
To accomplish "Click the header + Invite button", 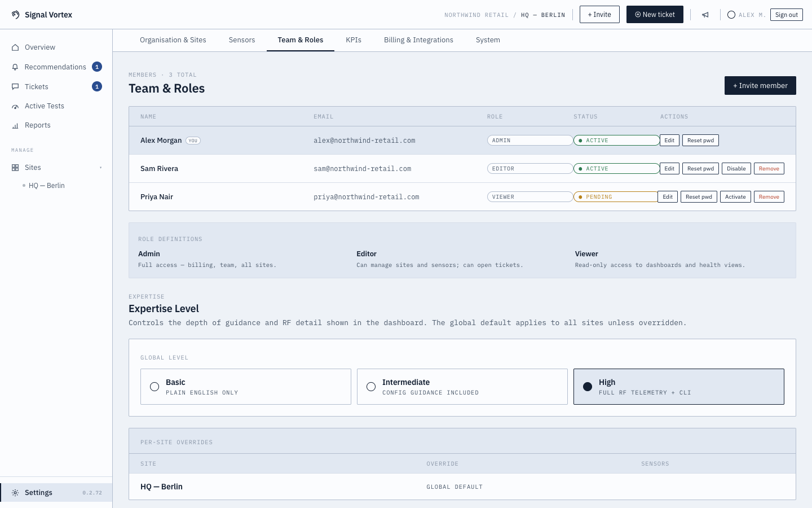I will [x=599, y=15].
